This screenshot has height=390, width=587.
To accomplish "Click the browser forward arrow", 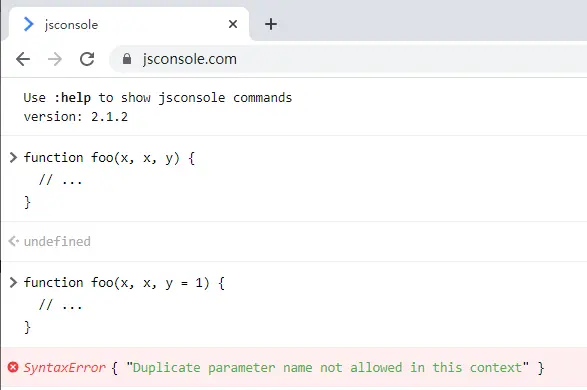I will pos(55,59).
